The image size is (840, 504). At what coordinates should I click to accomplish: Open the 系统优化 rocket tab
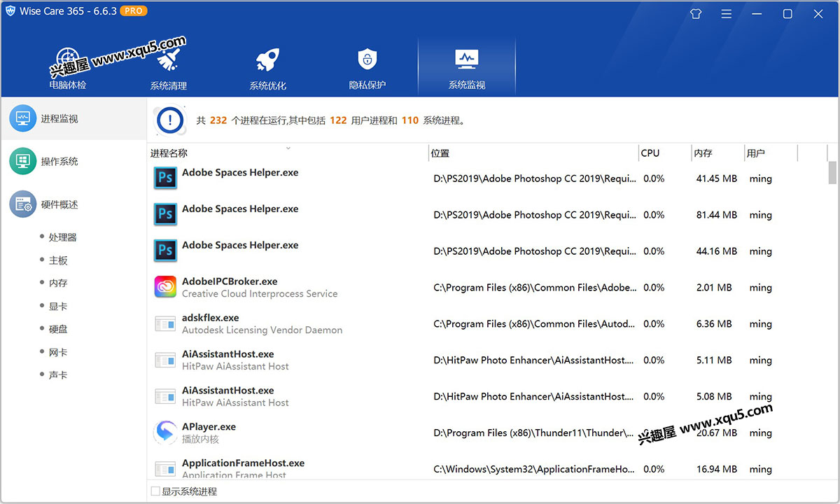(267, 69)
